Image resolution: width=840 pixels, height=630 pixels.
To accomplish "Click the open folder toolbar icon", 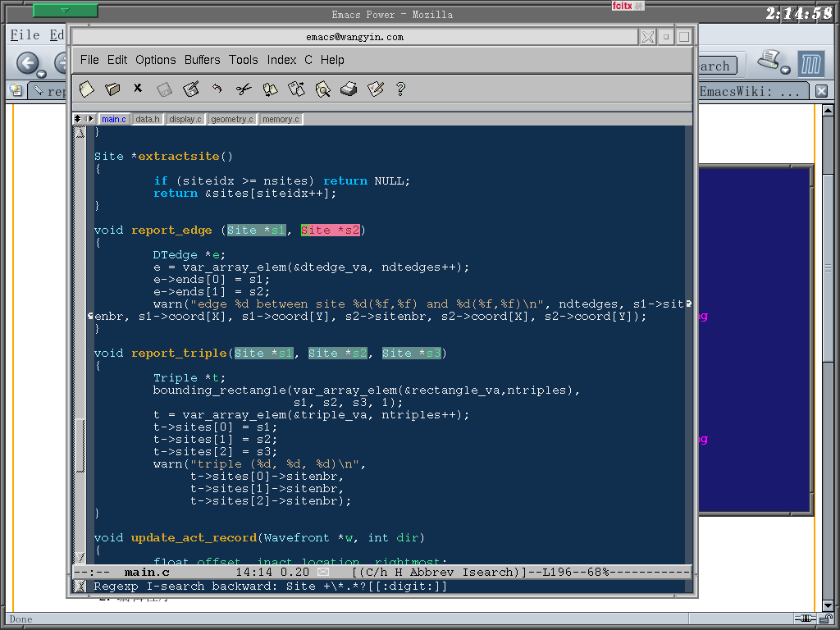I will (x=112, y=89).
